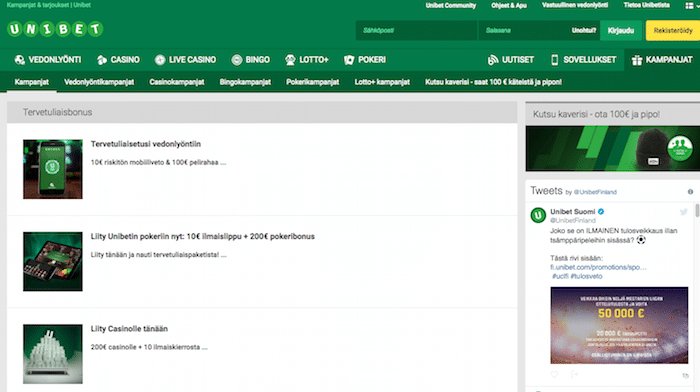Click the #tulosveto hashtag
This screenshot has height=392, width=700.
(587, 276)
